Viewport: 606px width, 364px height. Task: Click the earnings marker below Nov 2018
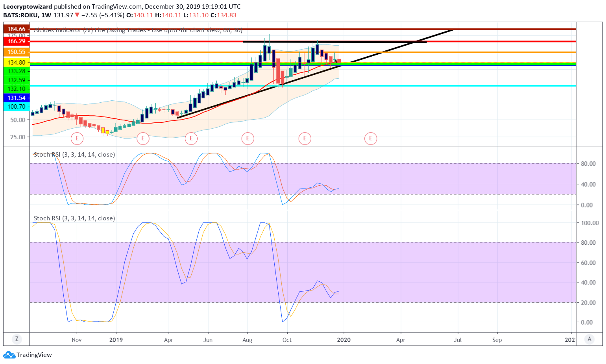[x=77, y=138]
